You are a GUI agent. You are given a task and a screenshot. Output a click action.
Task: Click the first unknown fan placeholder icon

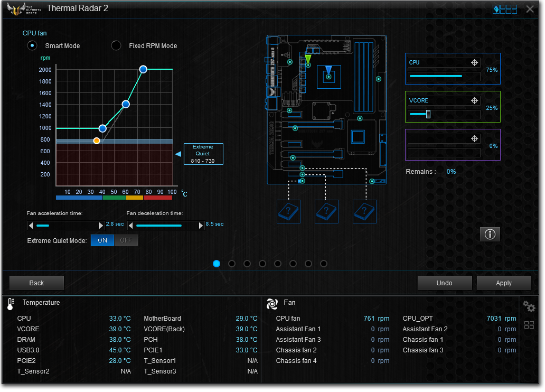[288, 211]
